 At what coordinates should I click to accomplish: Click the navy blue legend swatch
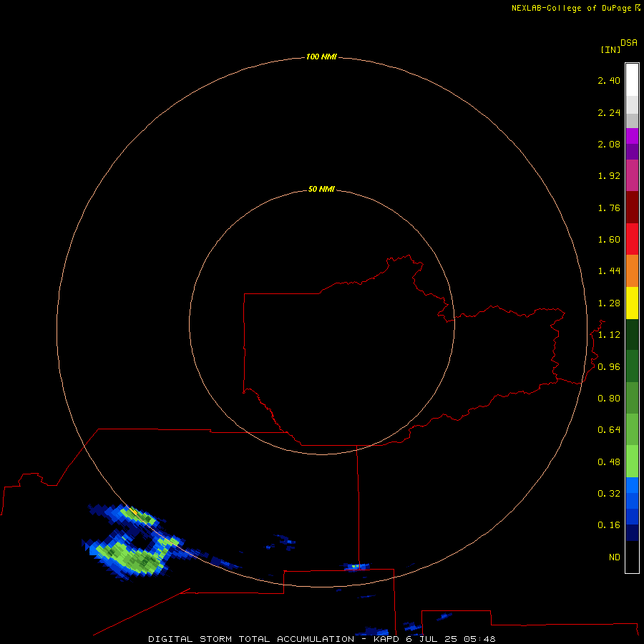632,532
